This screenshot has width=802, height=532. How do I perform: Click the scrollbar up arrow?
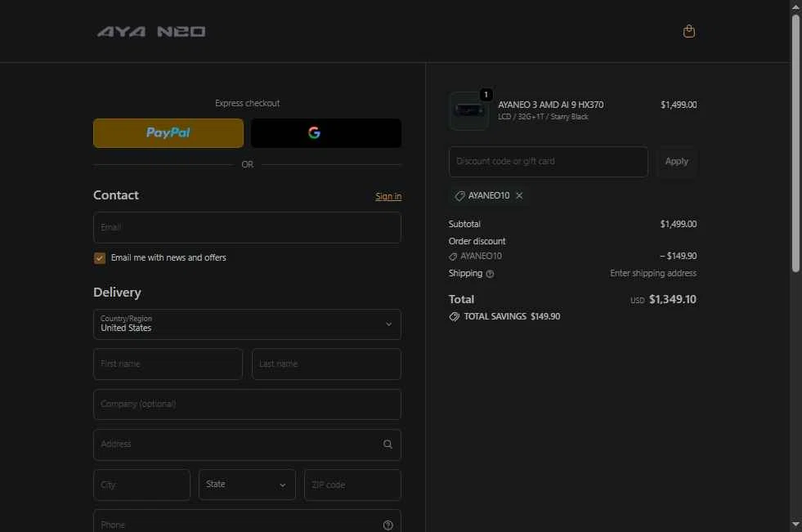point(795,7)
